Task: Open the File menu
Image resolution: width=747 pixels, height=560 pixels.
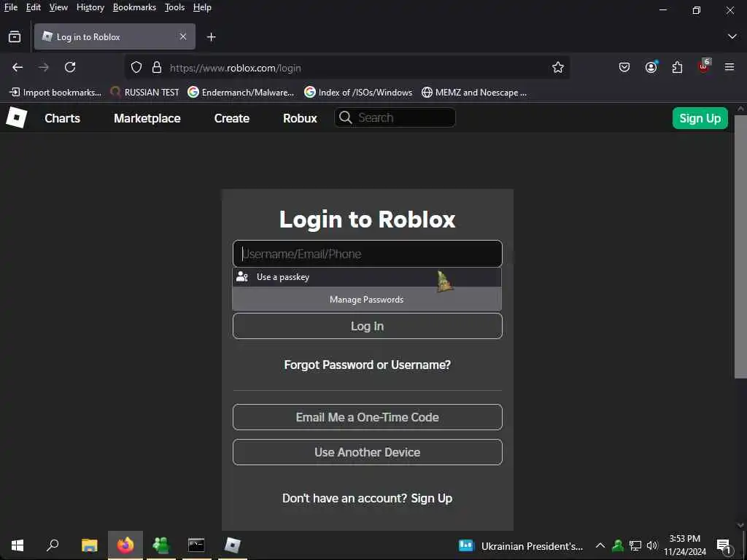Action: (11, 7)
